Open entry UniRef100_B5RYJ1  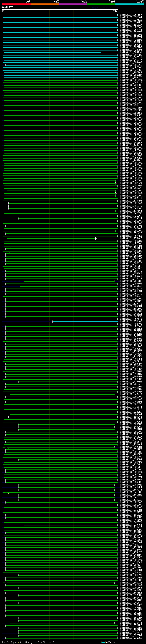click(x=131, y=276)
